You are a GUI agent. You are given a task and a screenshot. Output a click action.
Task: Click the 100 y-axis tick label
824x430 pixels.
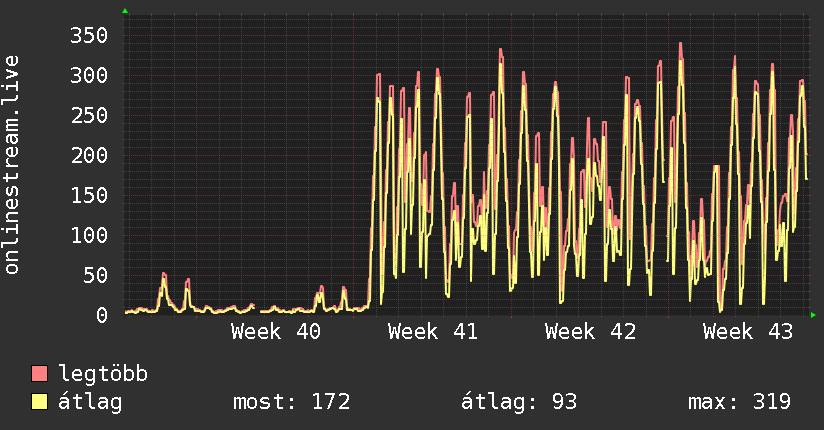[89, 236]
